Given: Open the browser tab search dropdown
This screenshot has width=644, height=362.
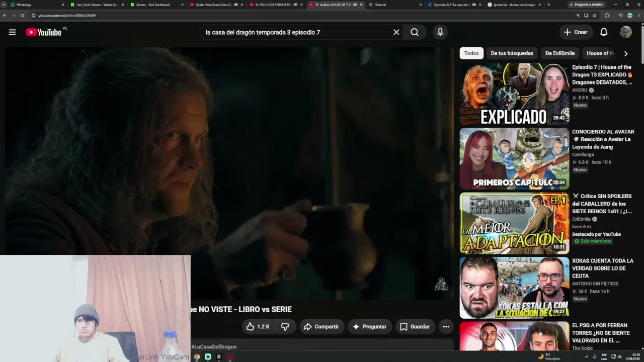Looking at the screenshot, I should coord(4,5).
